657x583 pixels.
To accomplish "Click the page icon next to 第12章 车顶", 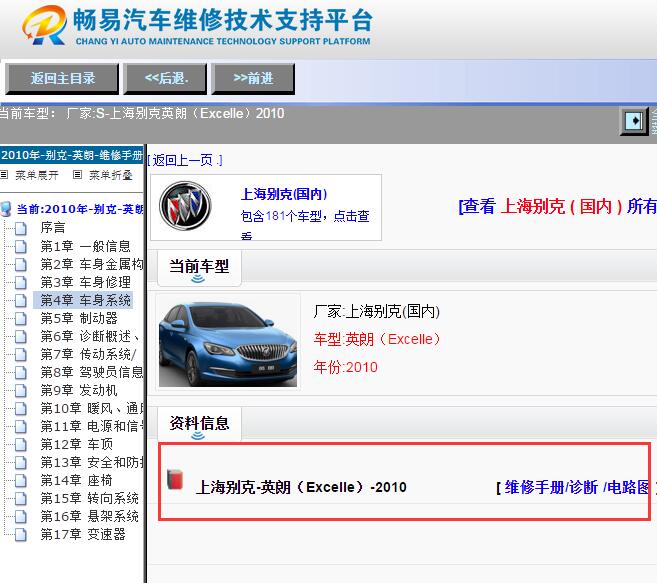I will click(21, 445).
